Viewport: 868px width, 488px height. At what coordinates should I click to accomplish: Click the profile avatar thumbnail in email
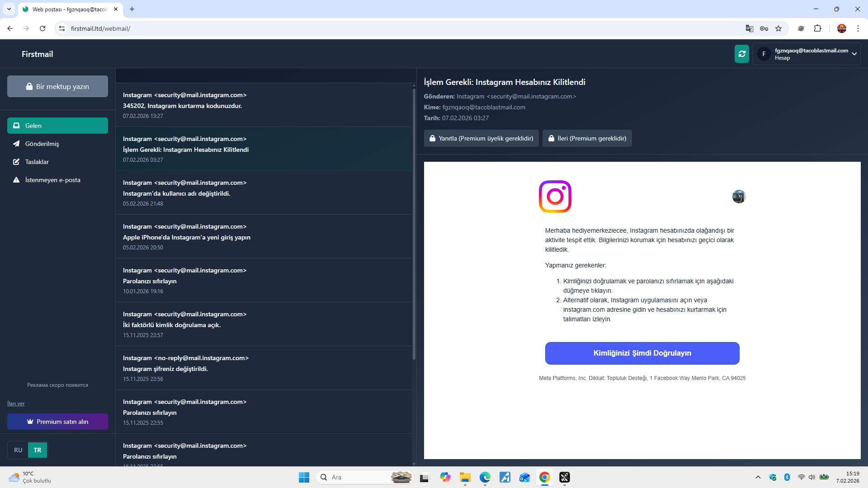[x=739, y=197]
